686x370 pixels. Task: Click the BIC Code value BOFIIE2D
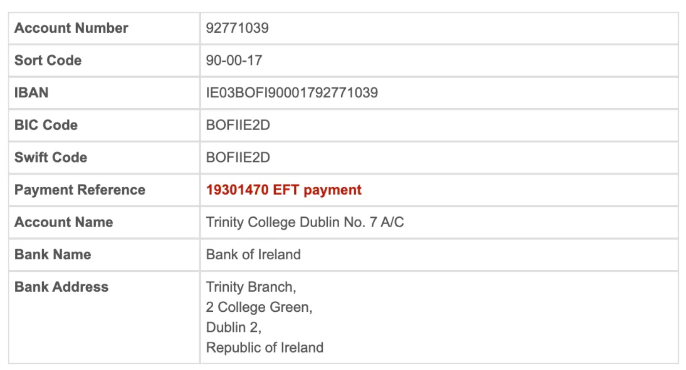click(x=238, y=125)
